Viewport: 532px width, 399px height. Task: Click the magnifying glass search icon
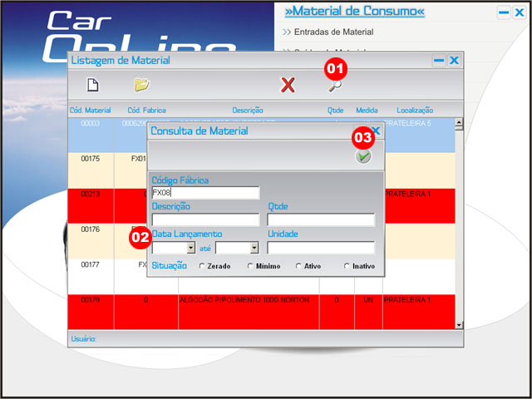tap(334, 85)
